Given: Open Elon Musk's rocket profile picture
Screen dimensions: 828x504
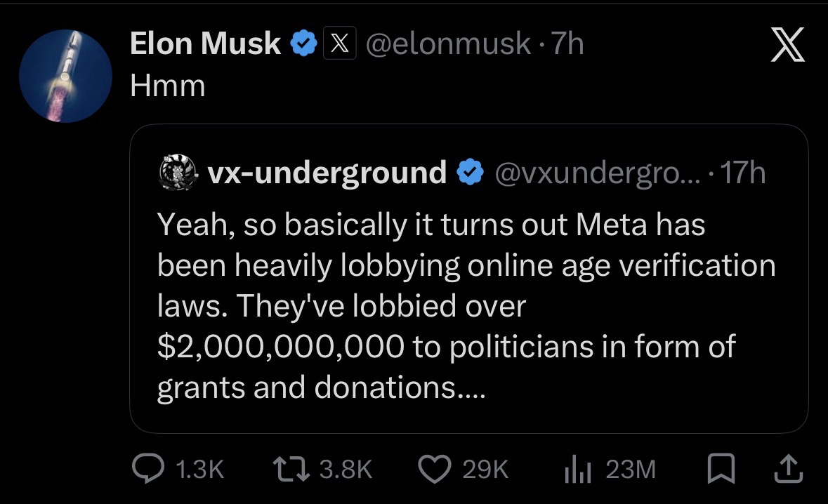Looking at the screenshot, I should pos(65,76).
